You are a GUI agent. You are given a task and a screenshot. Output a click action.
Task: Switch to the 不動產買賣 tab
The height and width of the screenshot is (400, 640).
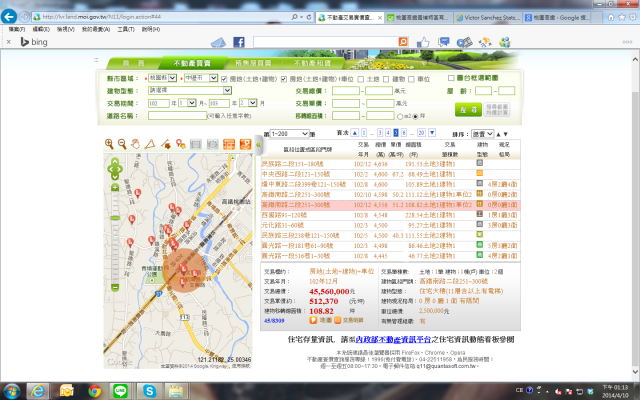[192, 63]
